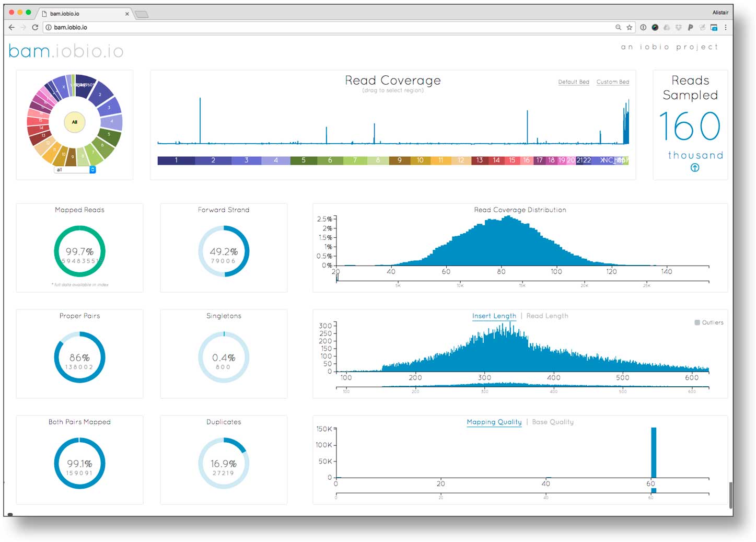Switch to the Read Length tab
The width and height of the screenshot is (756, 542).
click(547, 316)
